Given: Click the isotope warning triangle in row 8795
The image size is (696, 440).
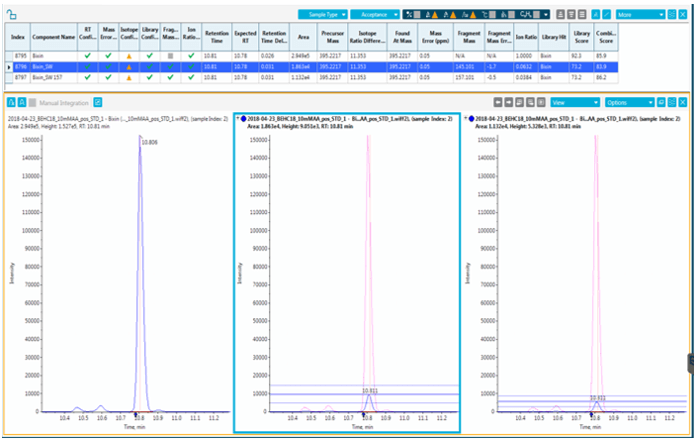Looking at the screenshot, I should click(129, 56).
